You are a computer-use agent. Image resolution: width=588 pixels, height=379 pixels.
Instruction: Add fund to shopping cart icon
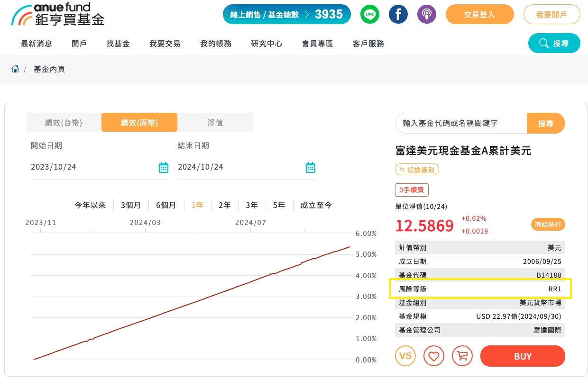pyautogui.click(x=462, y=356)
